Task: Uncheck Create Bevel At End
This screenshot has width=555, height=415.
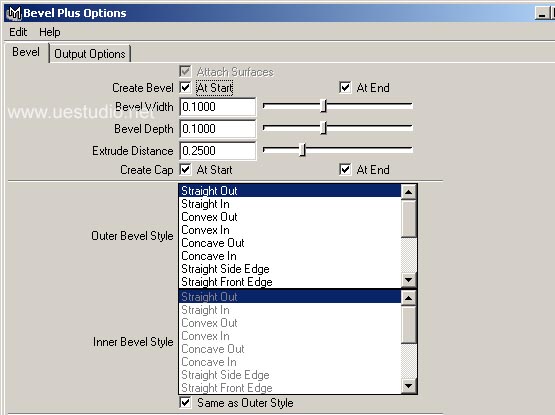Action: point(345,87)
